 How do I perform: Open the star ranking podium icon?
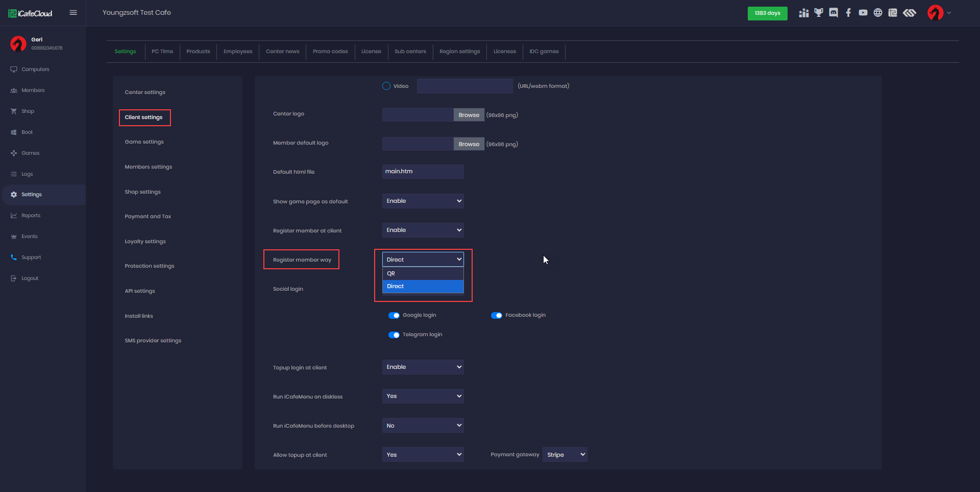point(804,13)
